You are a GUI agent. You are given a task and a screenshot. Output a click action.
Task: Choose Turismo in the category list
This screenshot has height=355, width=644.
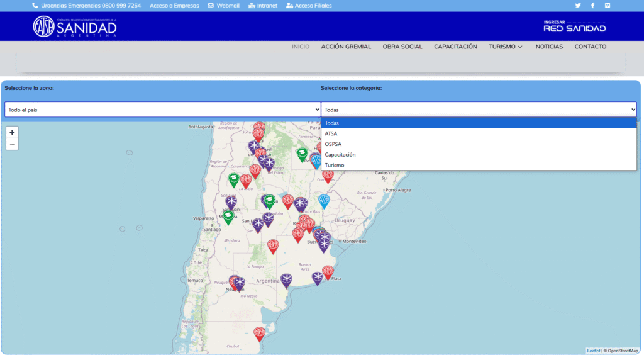(479, 165)
